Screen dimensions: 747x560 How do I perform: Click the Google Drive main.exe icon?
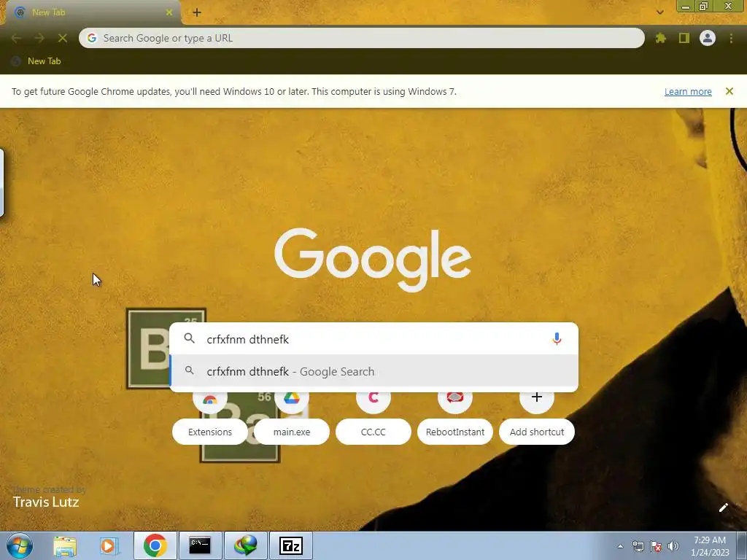pyautogui.click(x=292, y=399)
